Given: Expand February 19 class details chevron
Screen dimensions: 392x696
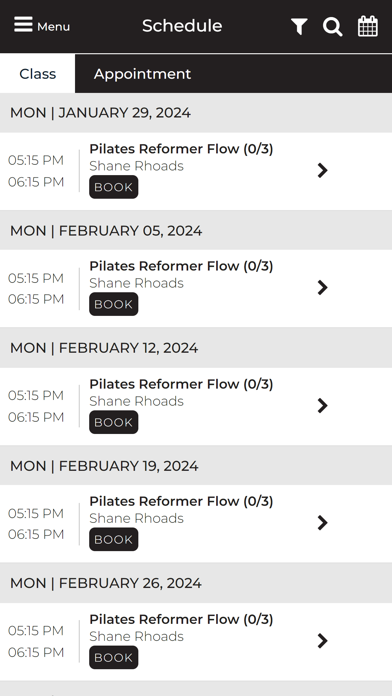Looking at the screenshot, I should (x=323, y=522).
